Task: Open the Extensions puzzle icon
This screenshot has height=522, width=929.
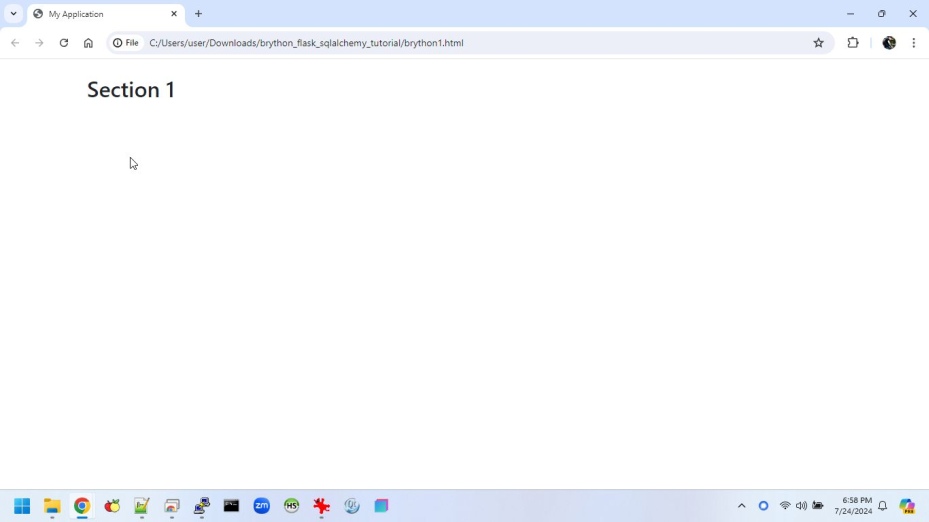Action: pos(853,43)
